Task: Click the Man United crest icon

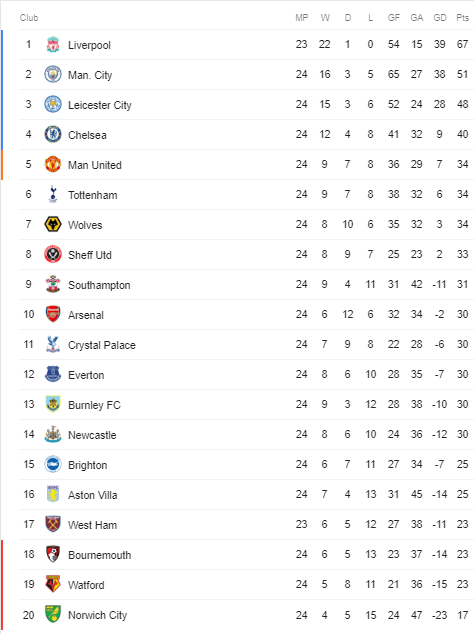Action: point(53,164)
